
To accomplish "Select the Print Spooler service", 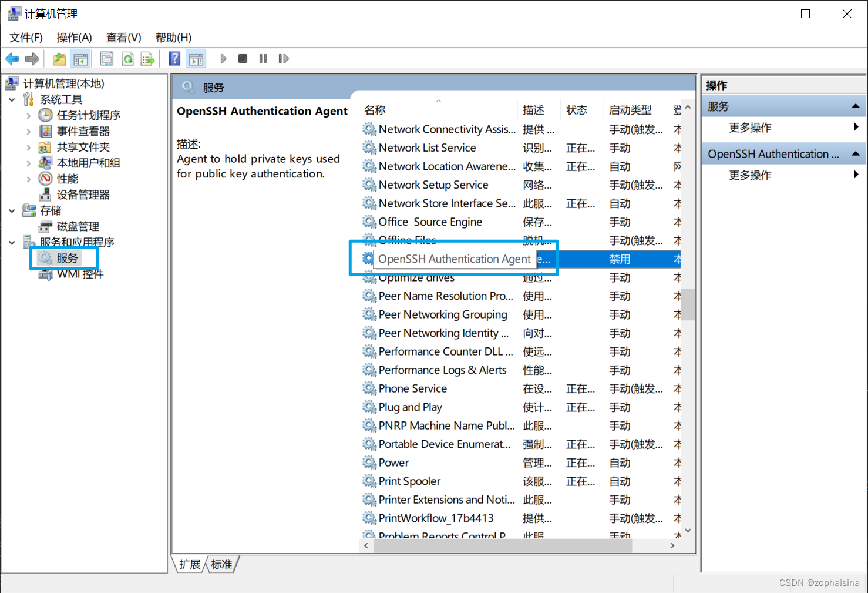I will [409, 481].
